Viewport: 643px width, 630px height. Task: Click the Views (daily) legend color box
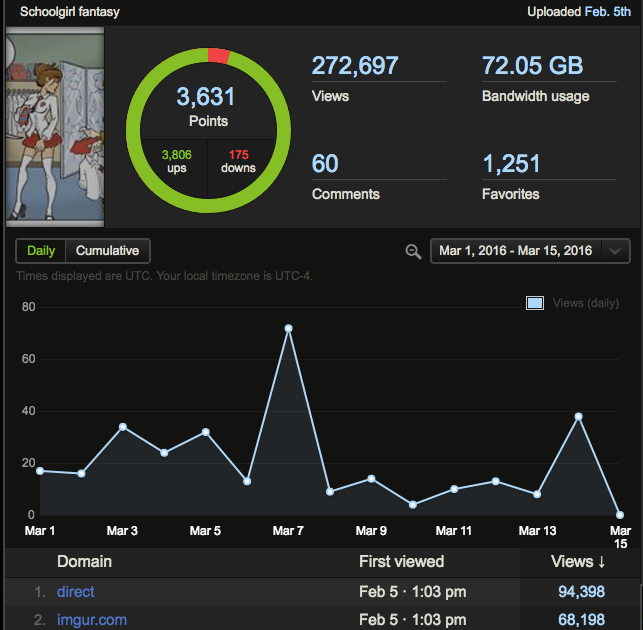[535, 303]
